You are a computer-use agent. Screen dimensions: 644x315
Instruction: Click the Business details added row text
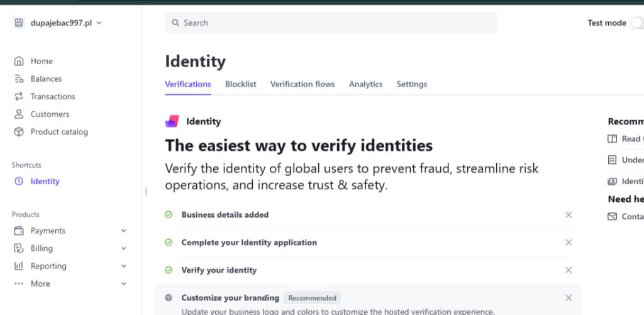click(225, 215)
